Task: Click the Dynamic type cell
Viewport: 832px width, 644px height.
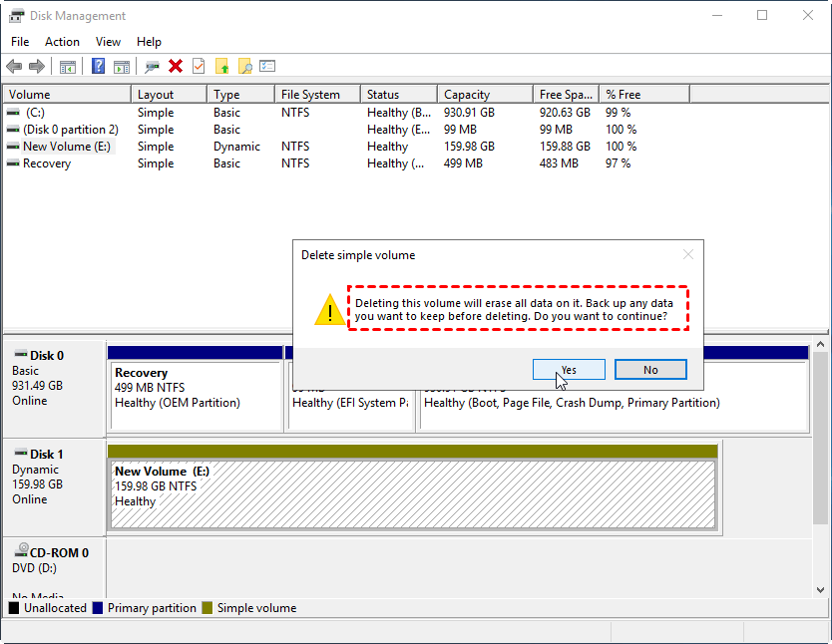Action: (236, 147)
